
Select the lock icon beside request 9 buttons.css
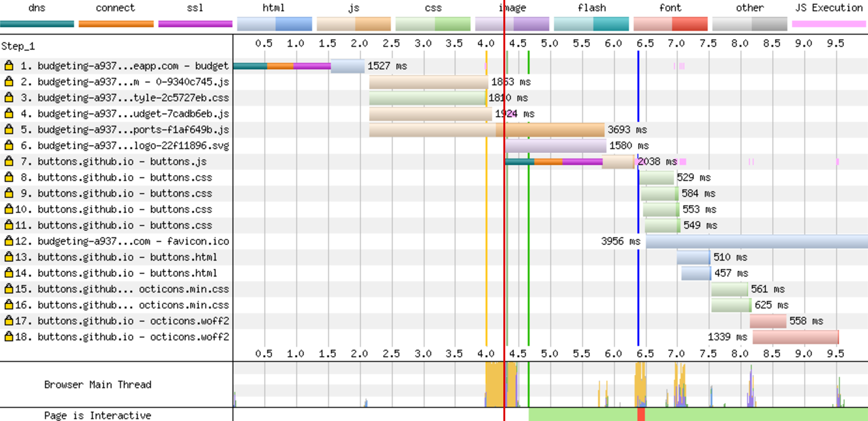pyautogui.click(x=8, y=193)
